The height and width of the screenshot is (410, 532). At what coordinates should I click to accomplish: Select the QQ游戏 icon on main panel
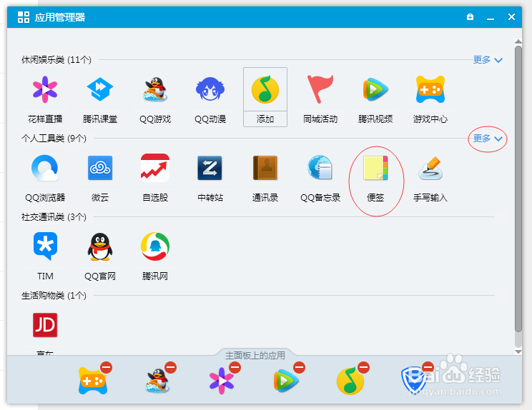pos(158,381)
